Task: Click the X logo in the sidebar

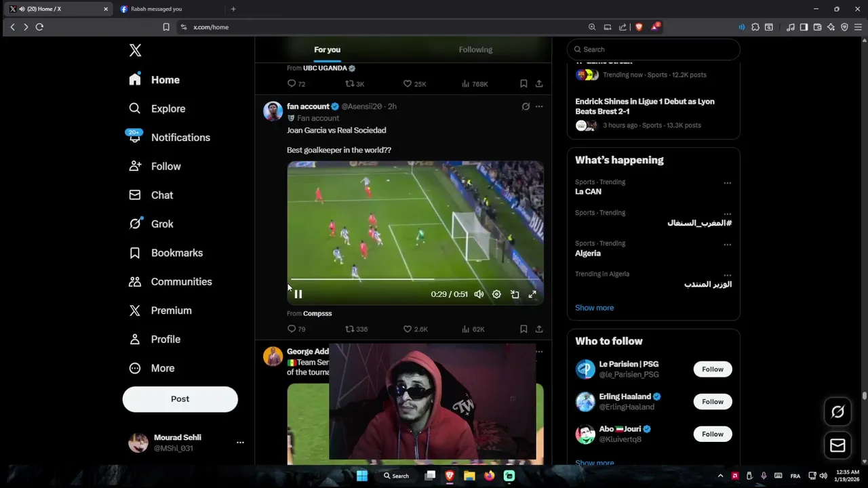Action: pos(136,50)
